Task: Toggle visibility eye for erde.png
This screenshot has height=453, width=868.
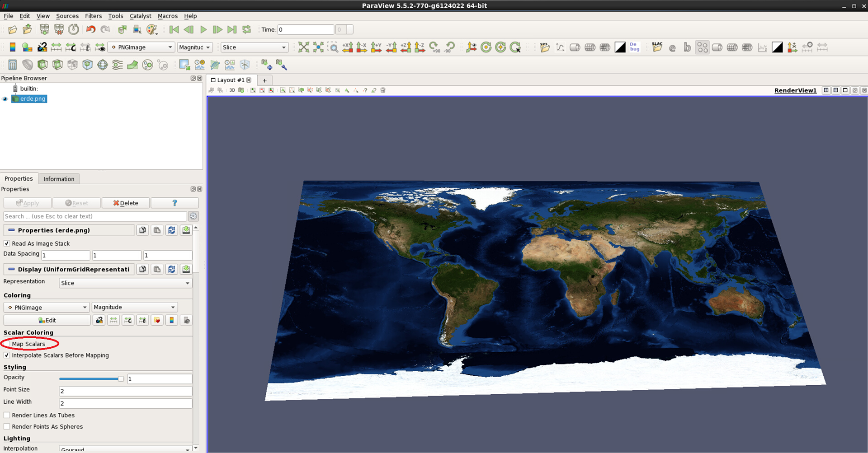Action: pyautogui.click(x=5, y=99)
